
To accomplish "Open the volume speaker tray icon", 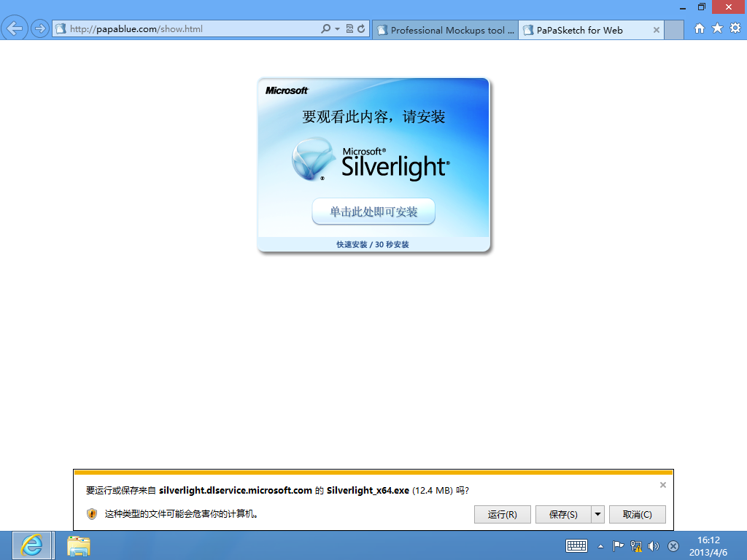I will pos(654,545).
